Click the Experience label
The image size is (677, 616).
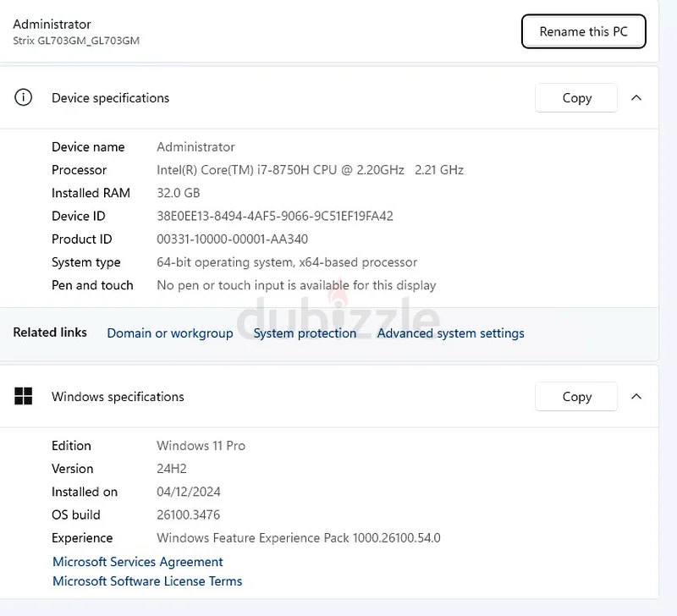click(82, 538)
